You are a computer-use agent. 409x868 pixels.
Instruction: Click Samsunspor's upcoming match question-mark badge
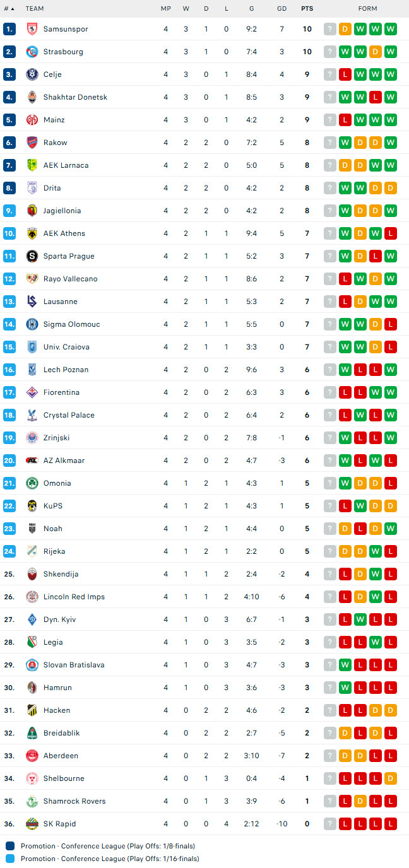click(x=330, y=29)
